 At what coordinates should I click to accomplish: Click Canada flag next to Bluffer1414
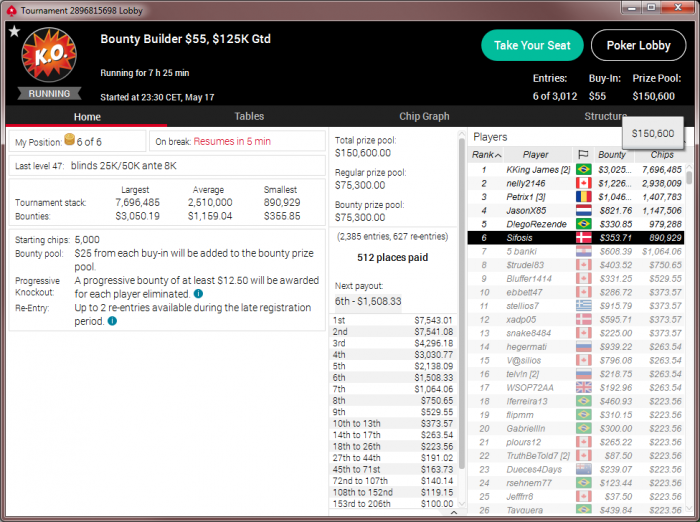click(583, 279)
